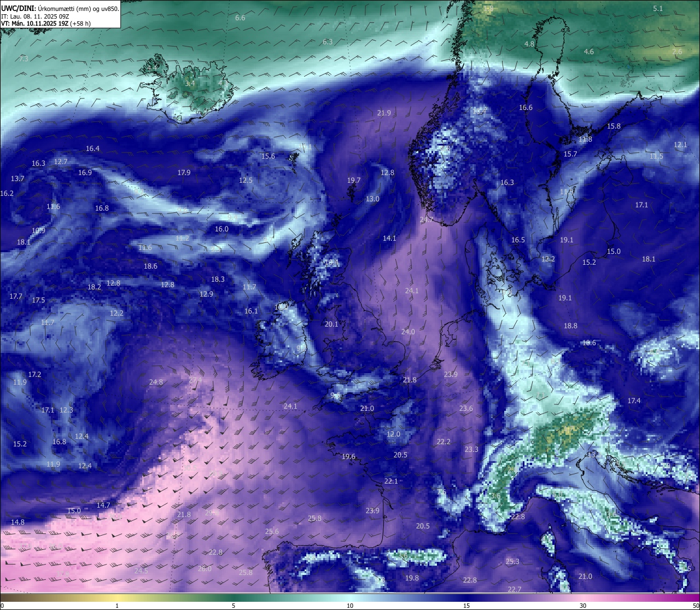Click the 19.7 value near Shetland
Image resolution: width=700 pixels, height=610 pixels.
(354, 181)
